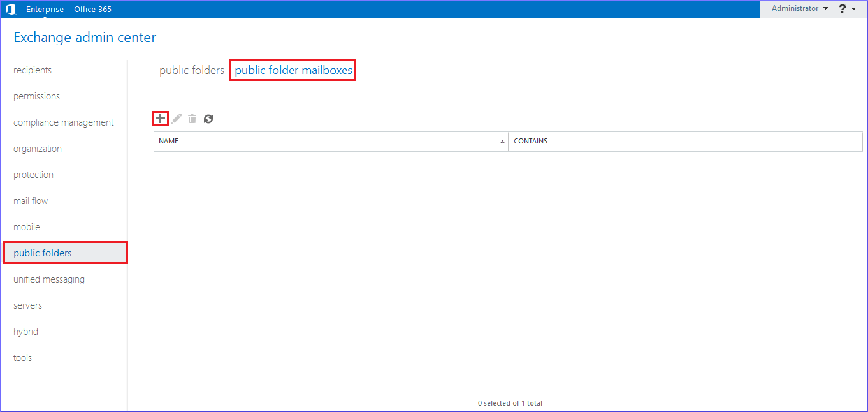Open mobile section

pos(27,227)
